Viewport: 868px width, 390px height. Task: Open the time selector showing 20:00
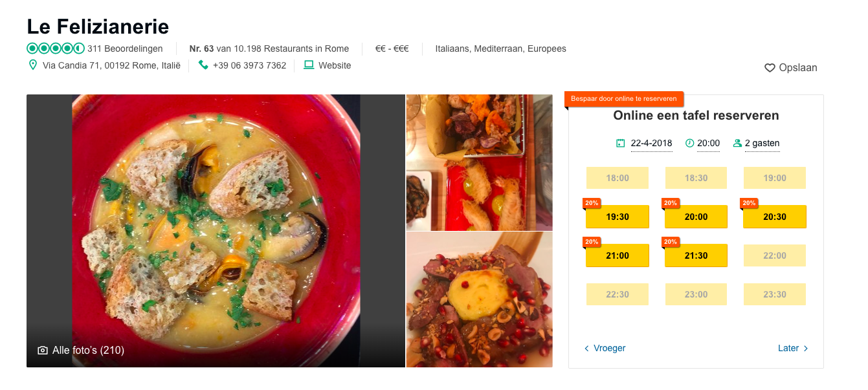pyautogui.click(x=708, y=144)
